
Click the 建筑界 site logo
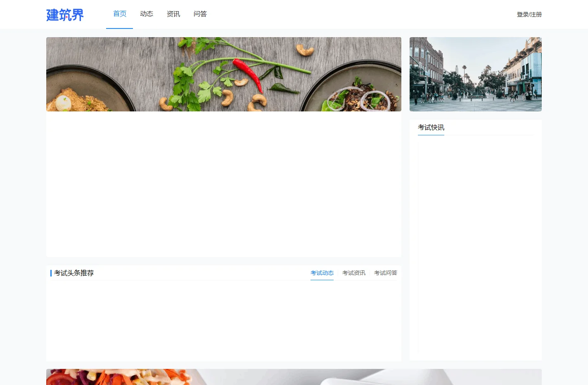[65, 14]
